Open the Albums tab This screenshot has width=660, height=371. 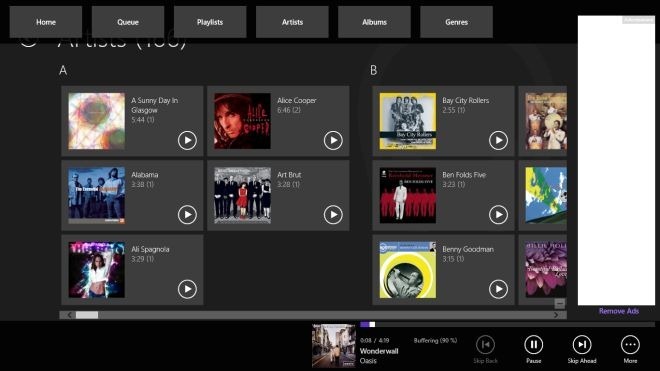click(x=374, y=22)
